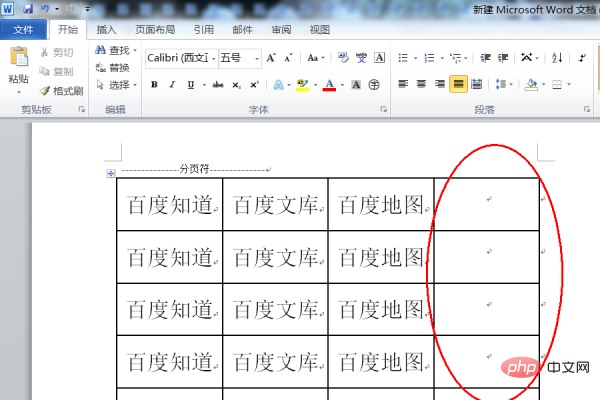Click the Save icon in quick access toolbar
This screenshot has height=400, width=600.
coord(29,8)
